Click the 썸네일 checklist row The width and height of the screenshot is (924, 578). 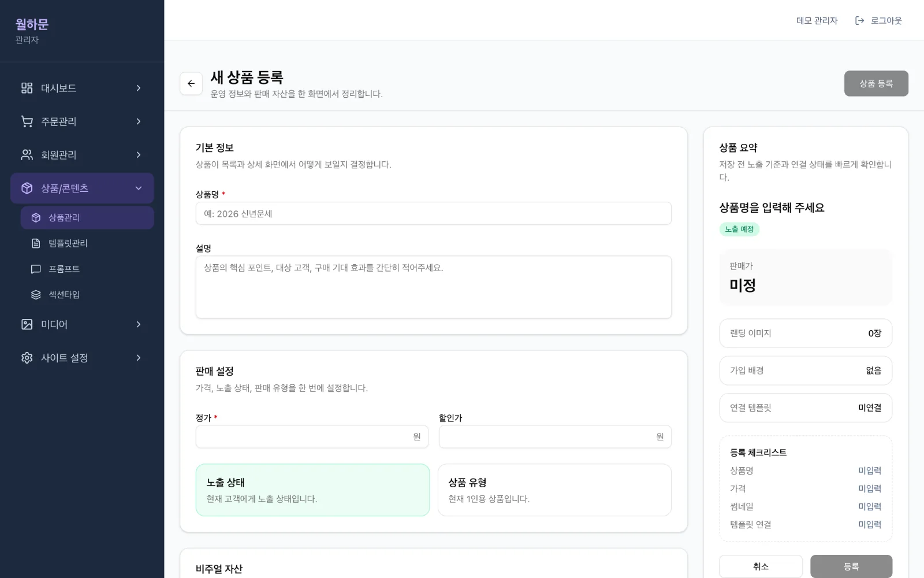click(806, 507)
